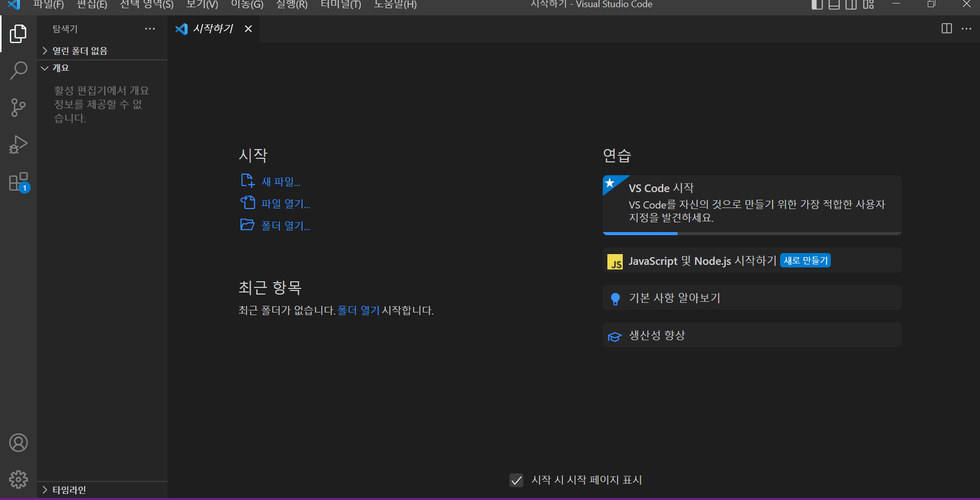Toggle secondary side bar layout icon
This screenshot has width=980, height=500.
851,5
